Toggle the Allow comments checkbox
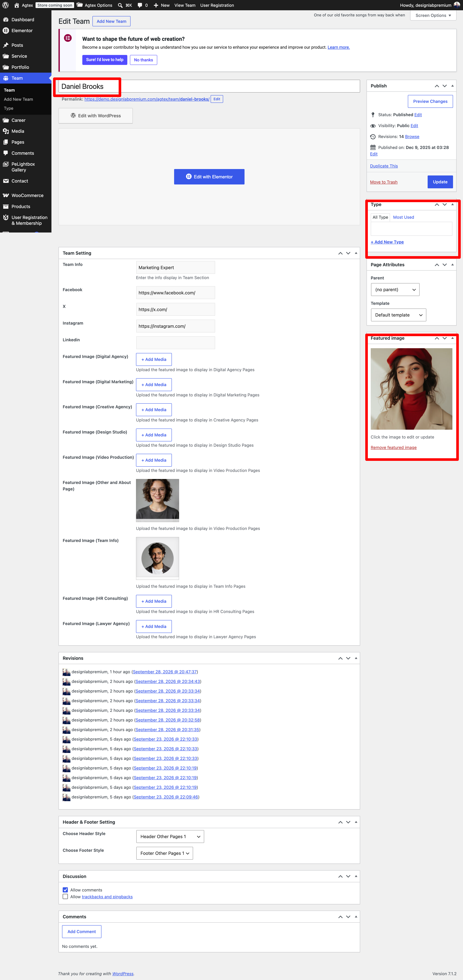The width and height of the screenshot is (463, 980). pos(65,890)
